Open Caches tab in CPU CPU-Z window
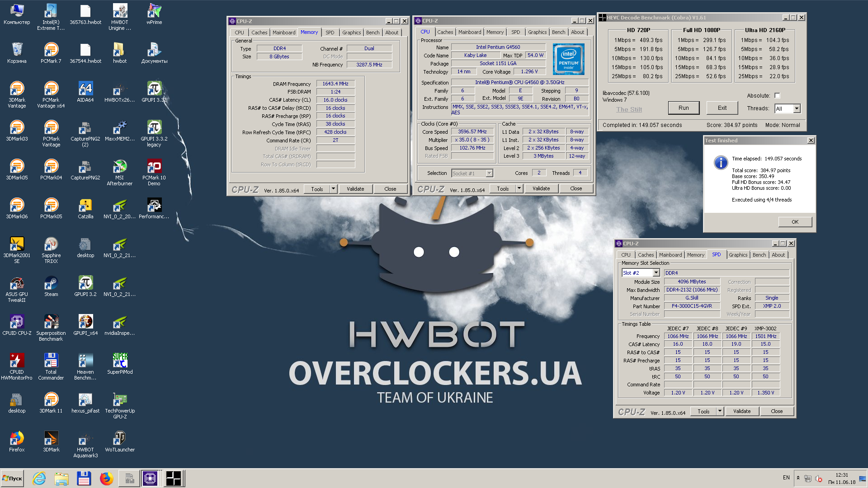The image size is (868, 488). tap(445, 32)
